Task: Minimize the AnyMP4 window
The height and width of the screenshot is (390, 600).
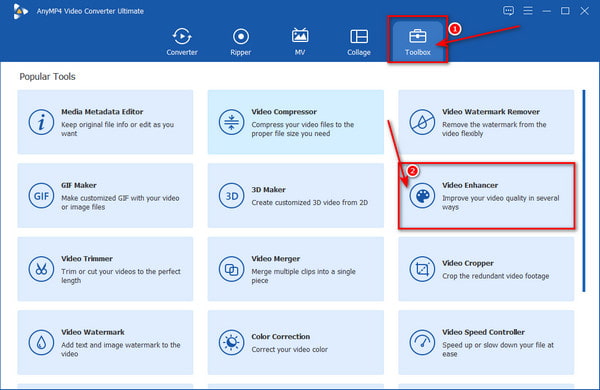Action: click(546, 11)
